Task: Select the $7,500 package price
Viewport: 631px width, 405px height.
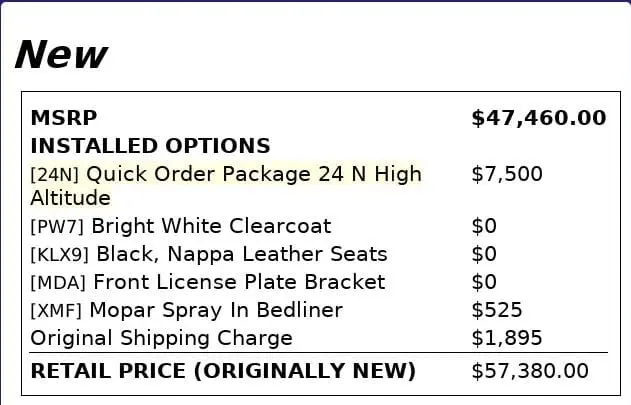Action: (506, 174)
